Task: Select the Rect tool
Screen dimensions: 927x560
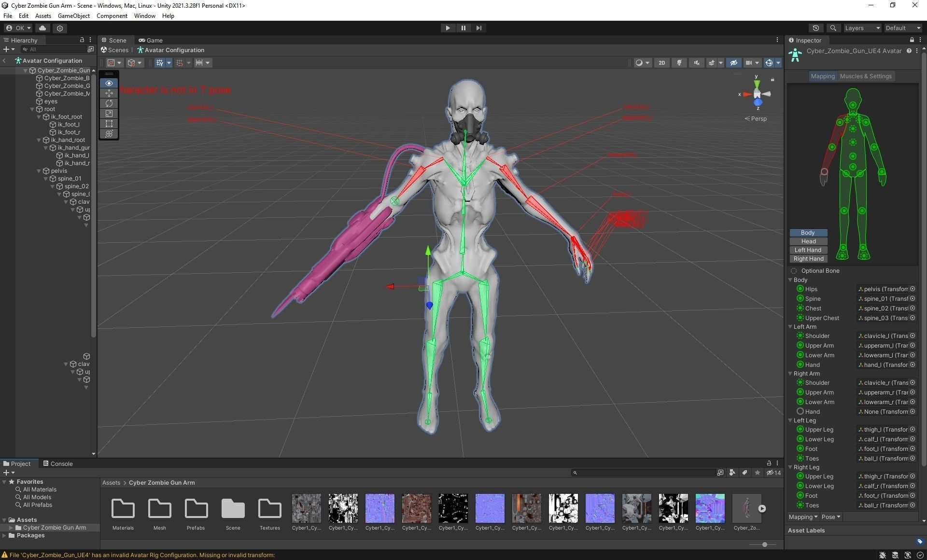Action: [109, 124]
